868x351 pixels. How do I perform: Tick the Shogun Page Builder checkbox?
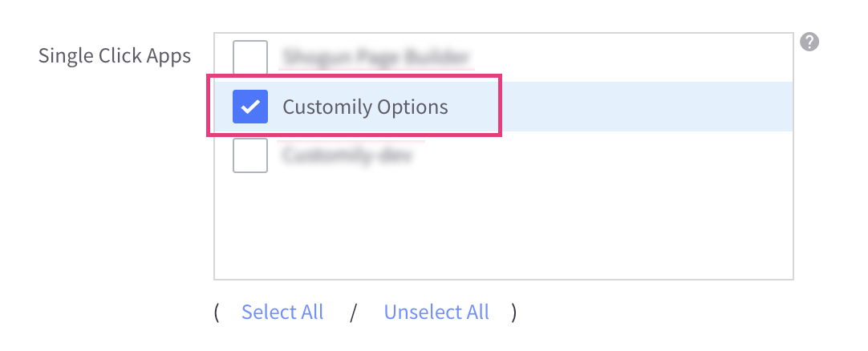pos(249,57)
